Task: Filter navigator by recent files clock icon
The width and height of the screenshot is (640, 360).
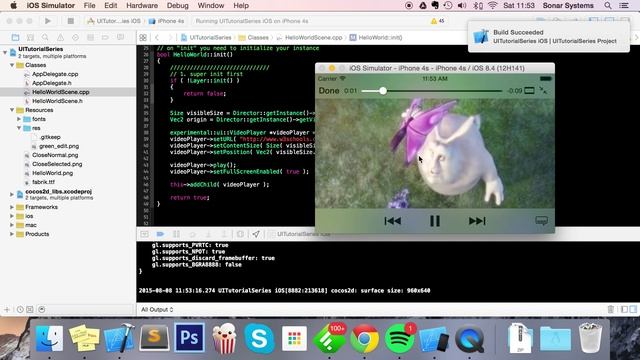Action: tap(20, 309)
